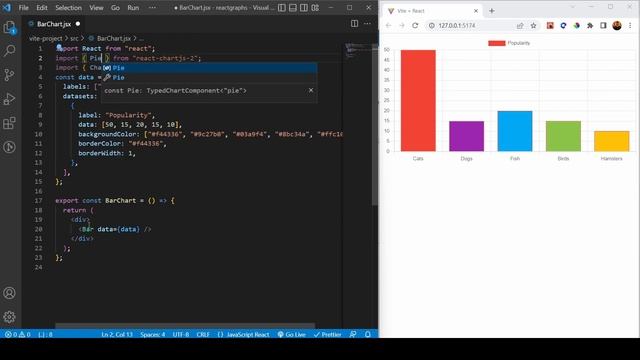Change end of line via CRLF
The image size is (640, 360).
tap(203, 334)
